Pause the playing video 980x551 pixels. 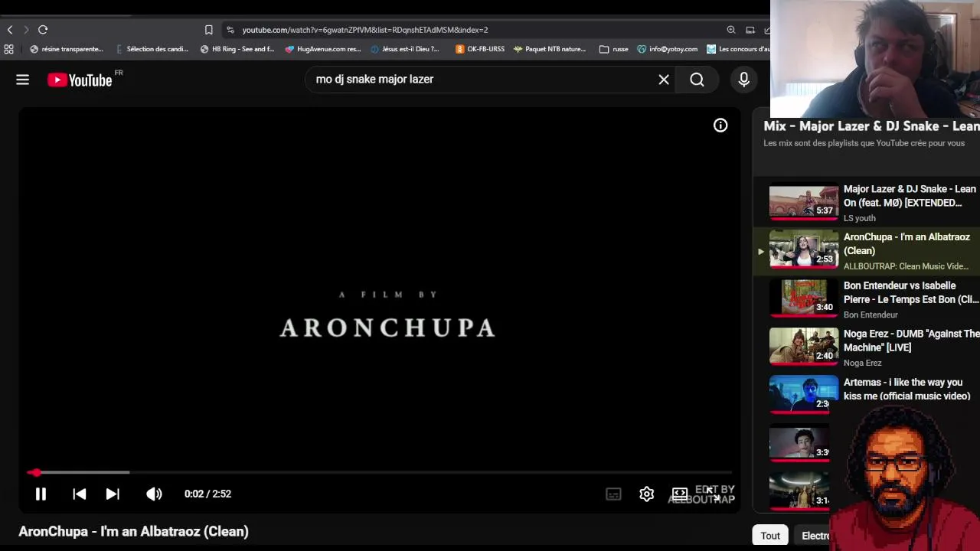coord(41,494)
